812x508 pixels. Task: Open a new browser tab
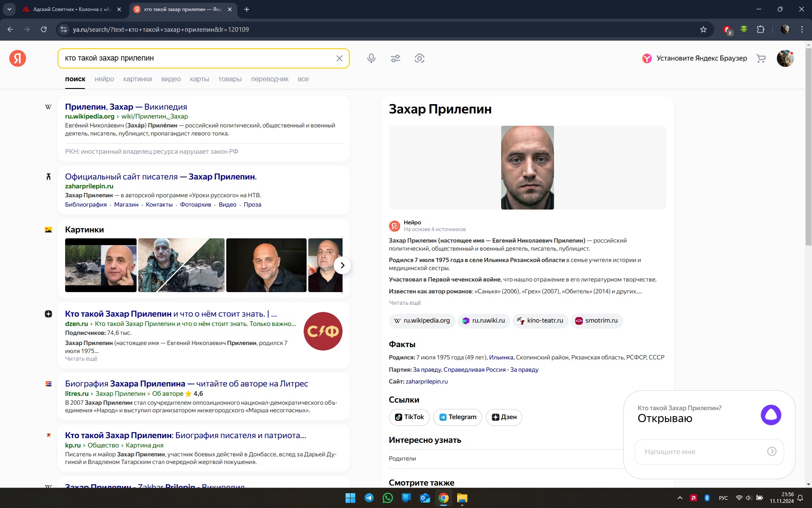tap(247, 9)
